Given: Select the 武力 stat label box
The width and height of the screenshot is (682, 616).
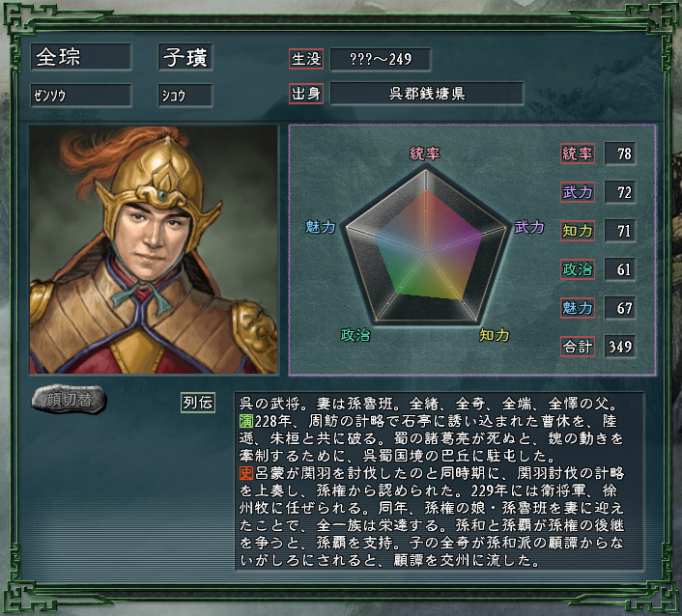Looking at the screenshot, I should [x=577, y=192].
